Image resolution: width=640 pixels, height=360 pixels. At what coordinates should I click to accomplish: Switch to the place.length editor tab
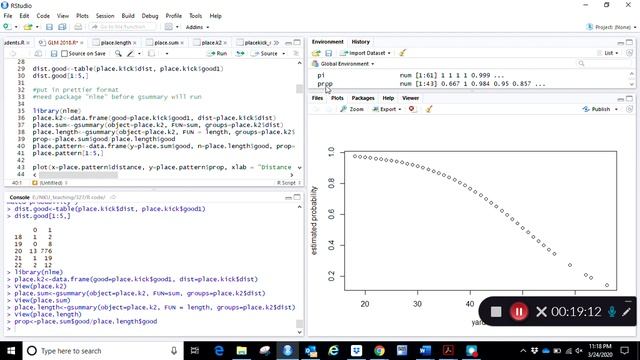(116, 42)
